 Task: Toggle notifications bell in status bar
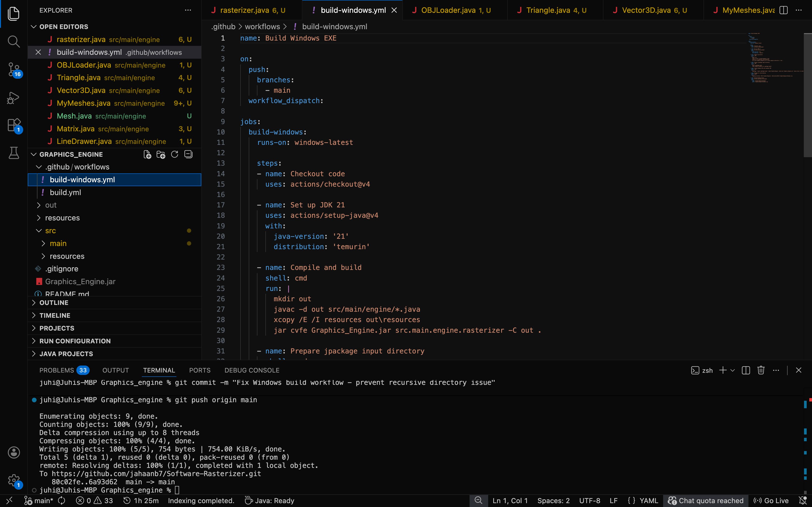coord(803,501)
